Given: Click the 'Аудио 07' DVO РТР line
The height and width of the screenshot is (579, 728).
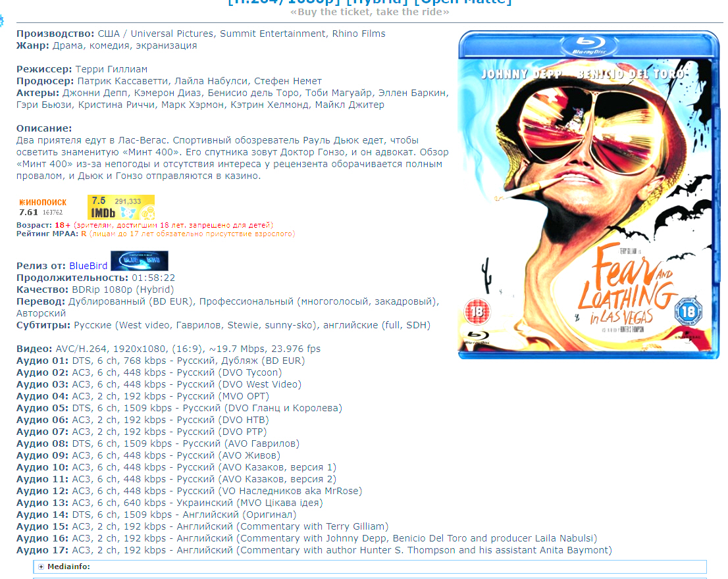Looking at the screenshot, I should [142, 432].
